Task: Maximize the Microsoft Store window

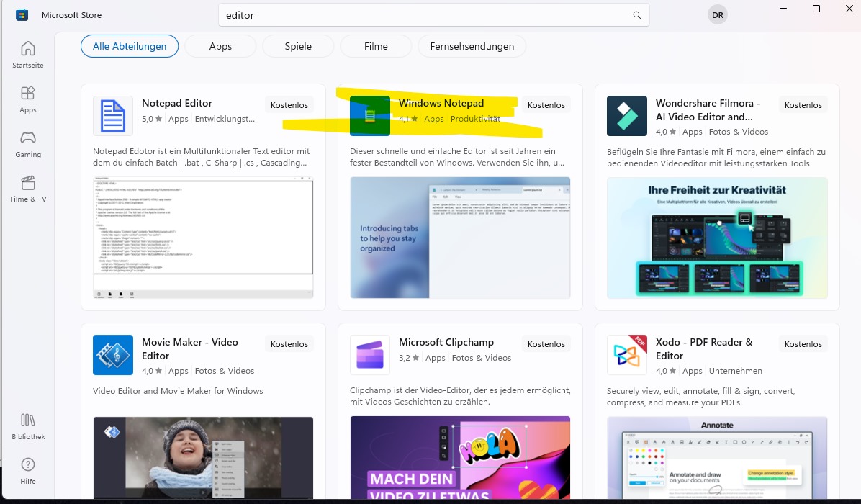Action: 816,9
